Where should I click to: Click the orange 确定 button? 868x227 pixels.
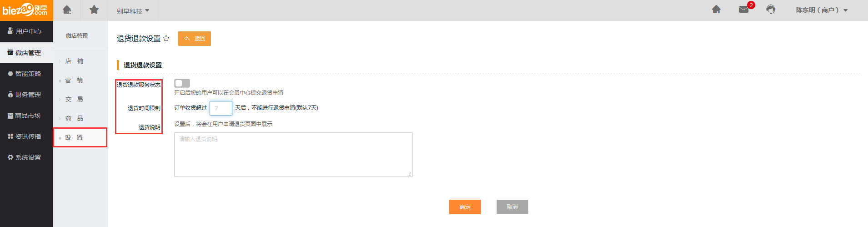point(465,207)
